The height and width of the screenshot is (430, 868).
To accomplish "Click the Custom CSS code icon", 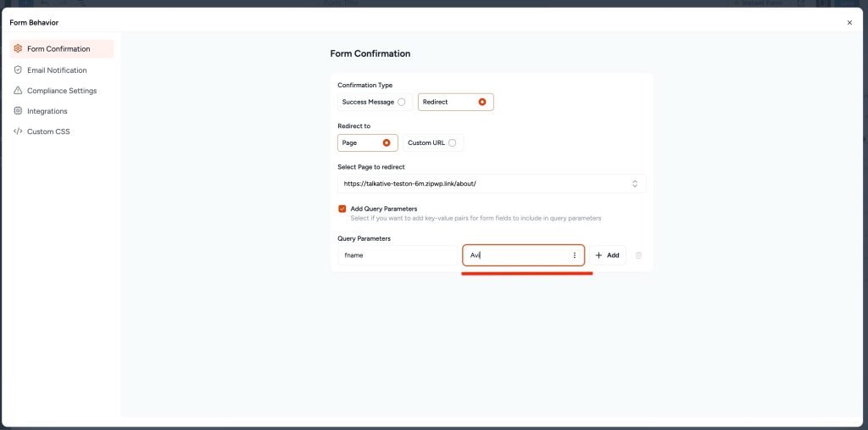I will click(x=18, y=131).
